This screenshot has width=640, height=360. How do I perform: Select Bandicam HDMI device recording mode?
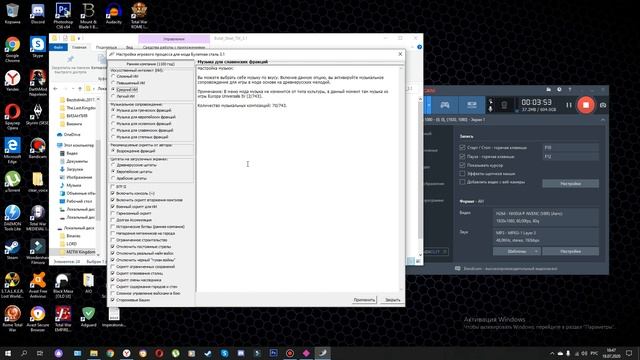click(x=471, y=105)
